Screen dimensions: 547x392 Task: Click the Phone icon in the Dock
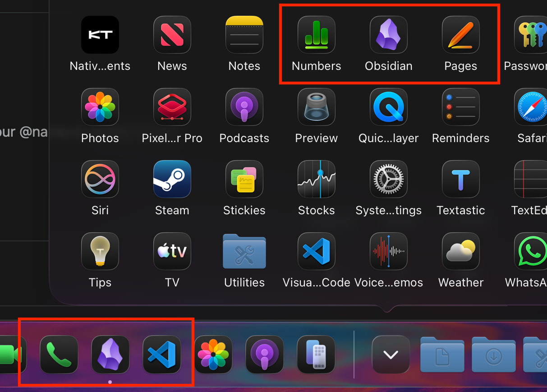click(59, 354)
